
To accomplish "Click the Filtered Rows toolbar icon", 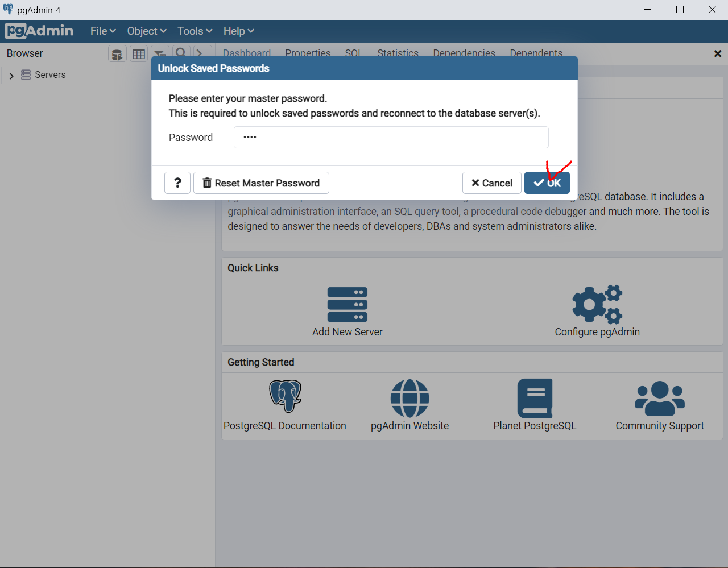I will click(x=160, y=54).
